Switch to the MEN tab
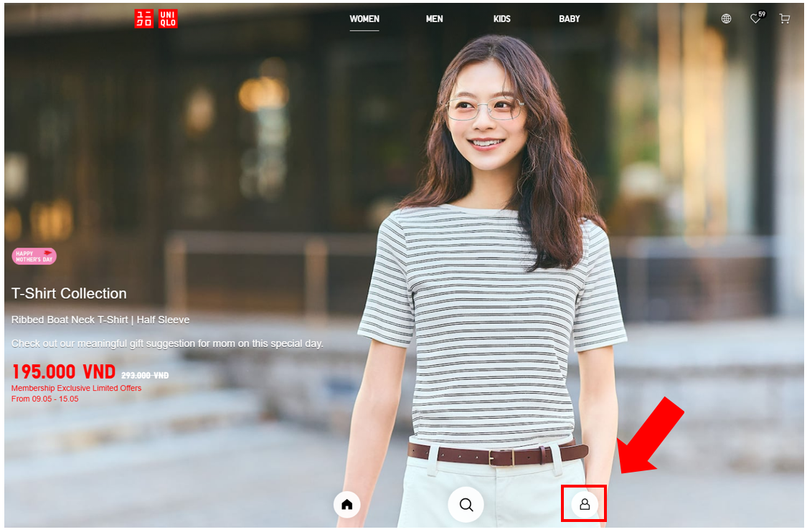Image resolution: width=807 pixels, height=532 pixels. 435,19
